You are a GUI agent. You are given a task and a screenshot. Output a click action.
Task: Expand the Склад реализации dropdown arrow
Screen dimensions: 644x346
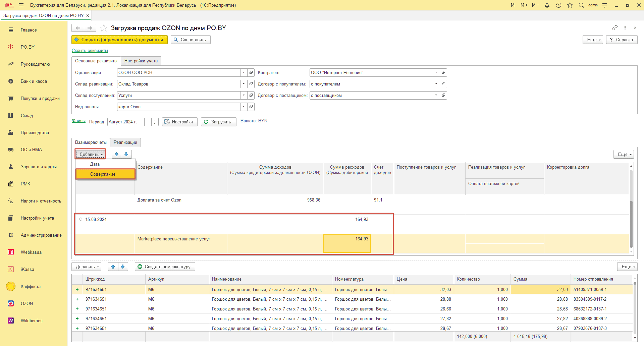click(244, 84)
